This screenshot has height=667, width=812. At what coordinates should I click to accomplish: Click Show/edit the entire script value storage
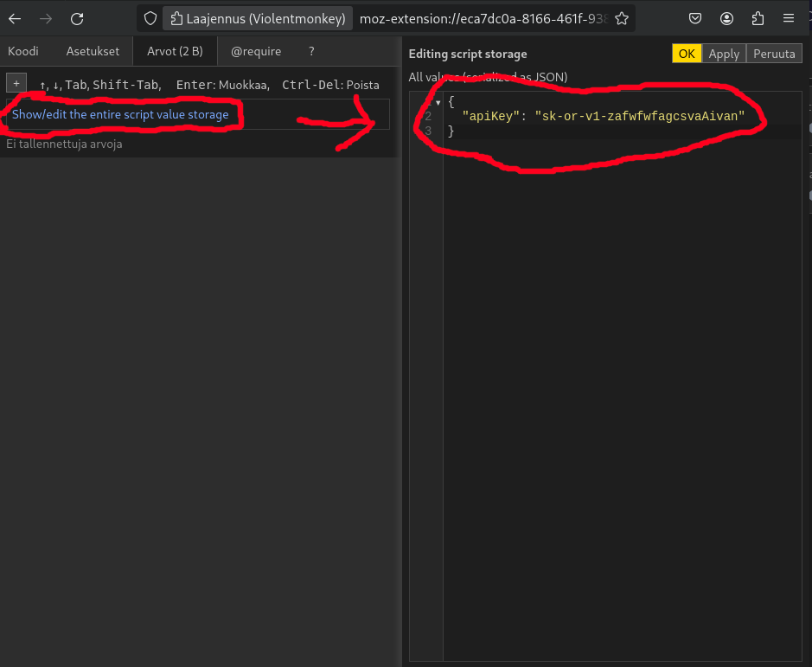pos(120,114)
